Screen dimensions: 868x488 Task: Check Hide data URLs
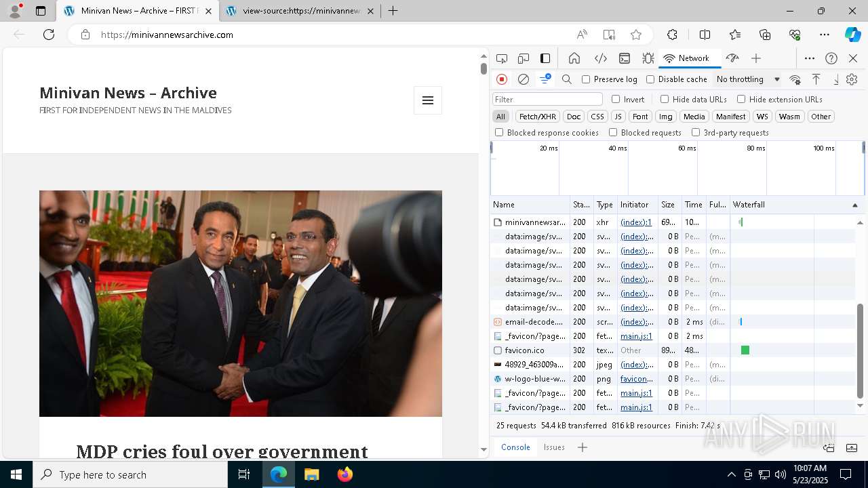tap(665, 99)
